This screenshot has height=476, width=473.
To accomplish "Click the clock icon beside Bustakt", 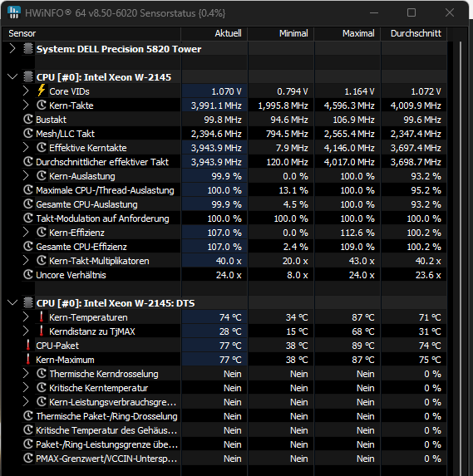I will [x=28, y=120].
